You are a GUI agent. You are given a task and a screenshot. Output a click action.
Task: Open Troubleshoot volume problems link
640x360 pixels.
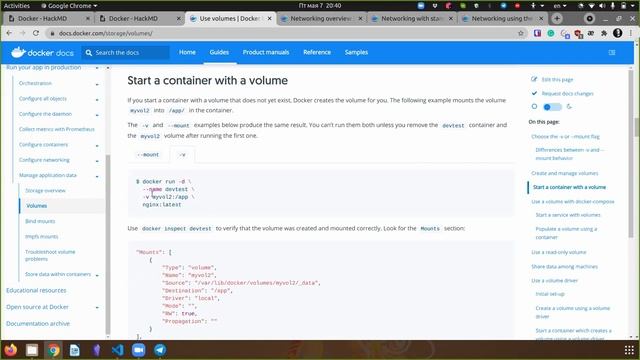[50, 256]
